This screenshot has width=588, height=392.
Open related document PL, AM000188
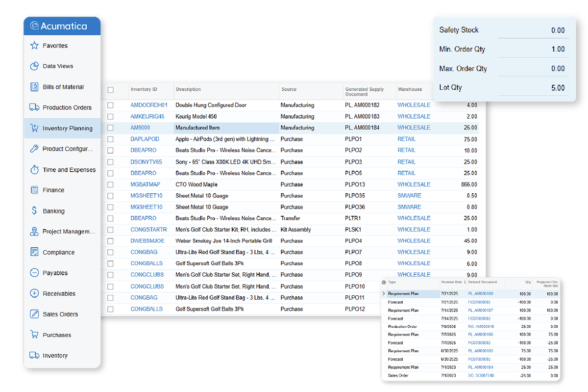point(481,294)
